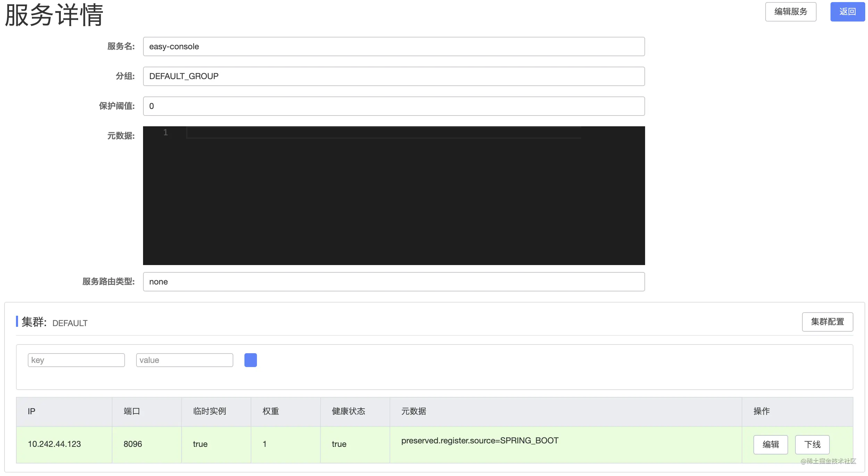Click the IP column header

(x=32, y=411)
